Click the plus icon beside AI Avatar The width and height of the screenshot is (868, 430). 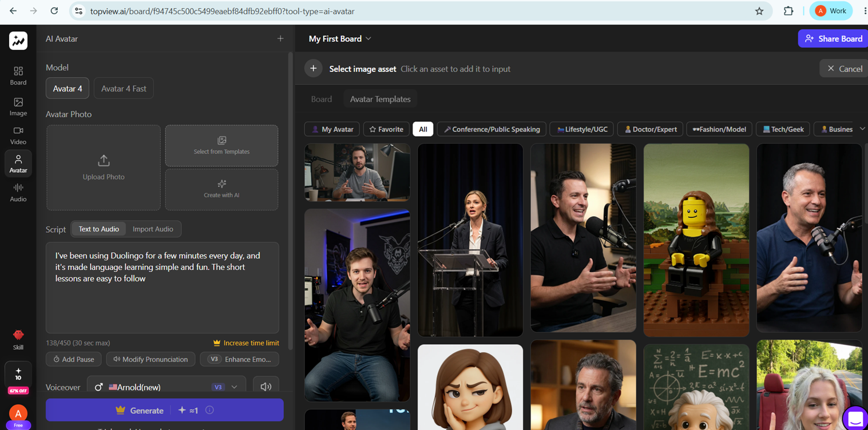pyautogui.click(x=280, y=39)
